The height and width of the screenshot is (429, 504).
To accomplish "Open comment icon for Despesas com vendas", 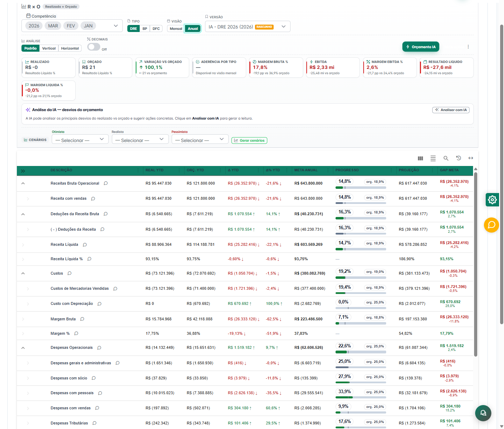I will click(97, 408).
